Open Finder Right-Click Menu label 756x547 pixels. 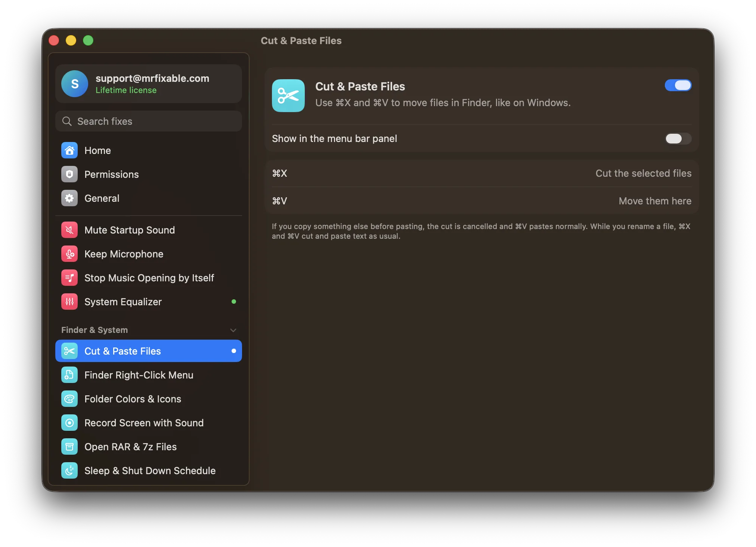139,375
